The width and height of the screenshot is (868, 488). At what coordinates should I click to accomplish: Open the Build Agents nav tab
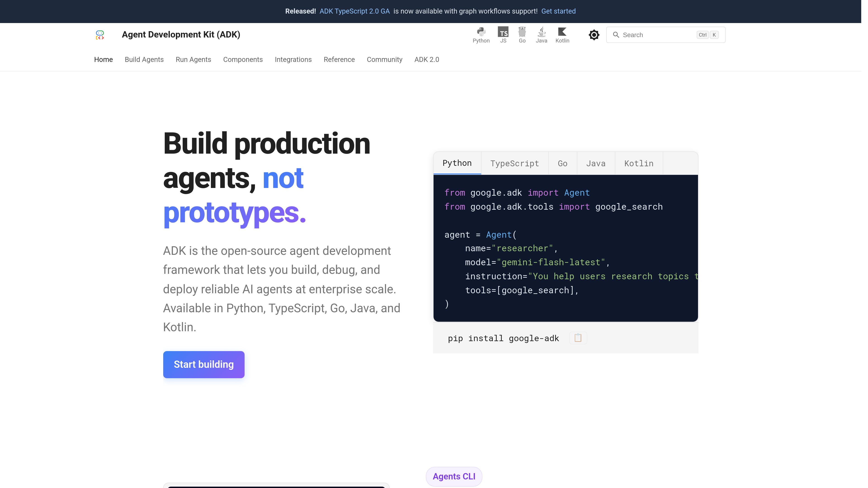coord(144,60)
